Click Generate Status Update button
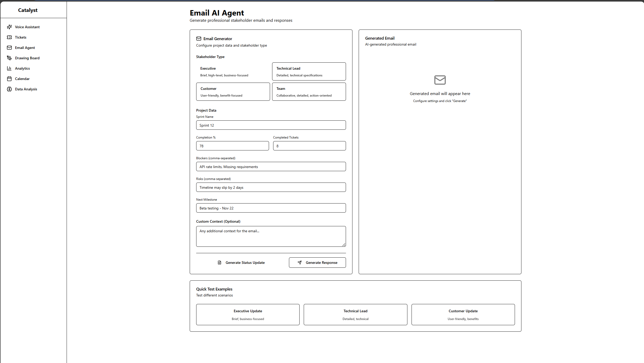 pyautogui.click(x=241, y=263)
